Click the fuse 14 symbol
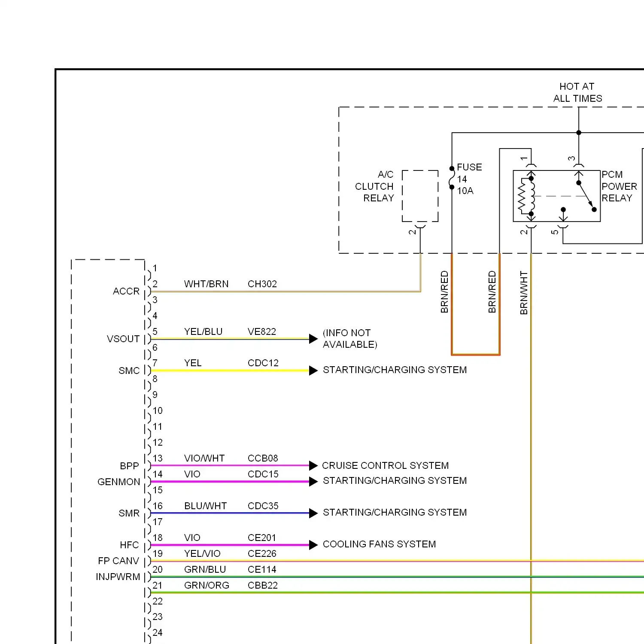Viewport: 644px width, 644px height. [452, 178]
